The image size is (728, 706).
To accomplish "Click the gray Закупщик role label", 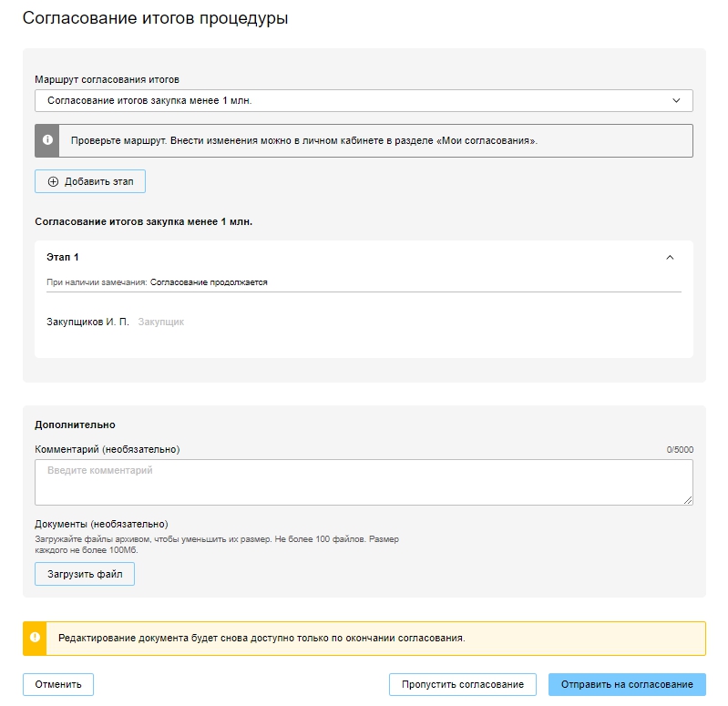I will coord(161,322).
